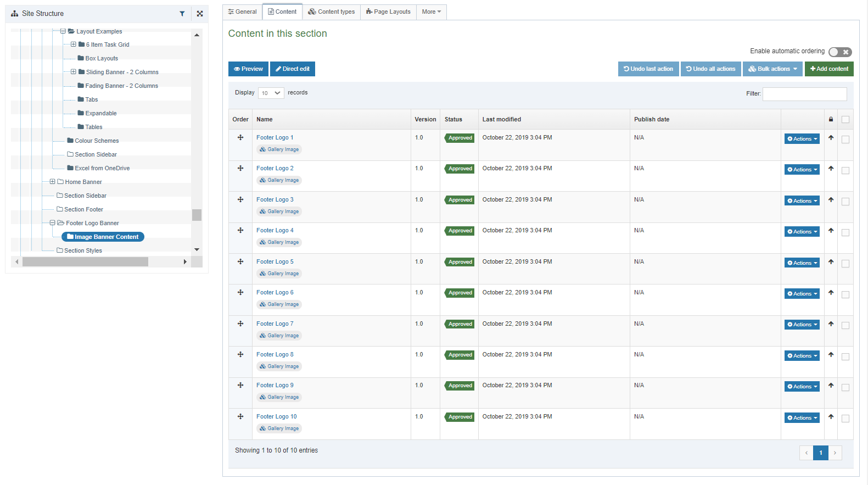This screenshot has height=485, width=868.
Task: Expand the Home Banner tree node
Action: click(x=53, y=182)
